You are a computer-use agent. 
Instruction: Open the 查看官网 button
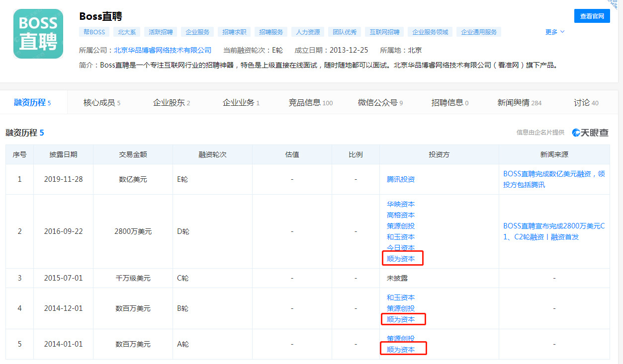[592, 16]
